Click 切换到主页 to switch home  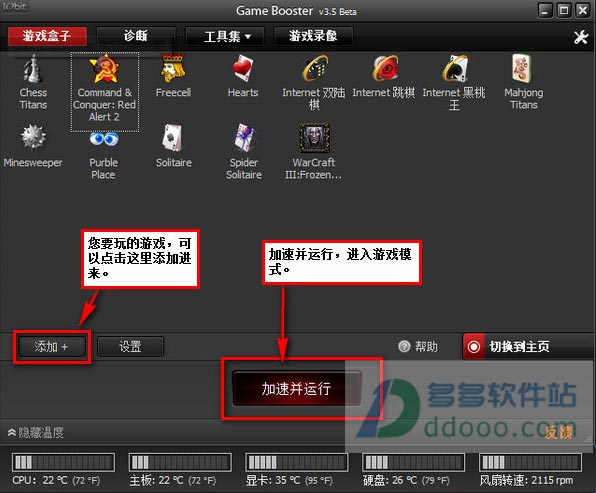(528, 347)
